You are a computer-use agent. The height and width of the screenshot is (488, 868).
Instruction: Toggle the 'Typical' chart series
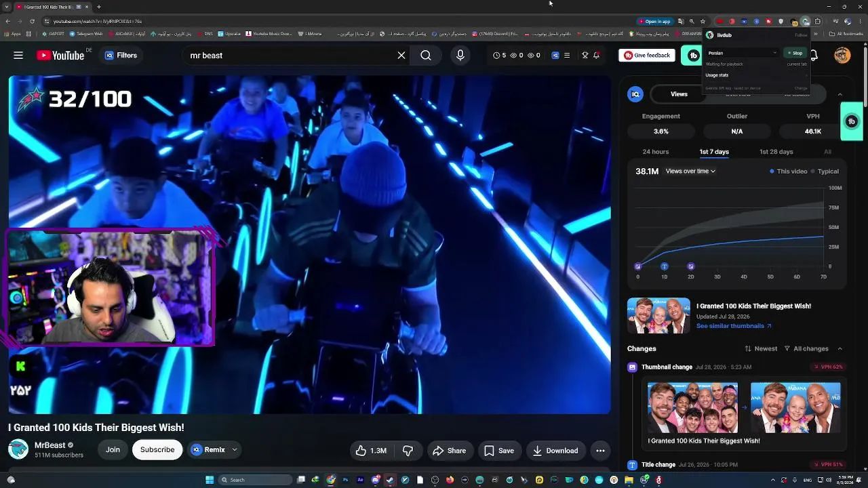(825, 171)
